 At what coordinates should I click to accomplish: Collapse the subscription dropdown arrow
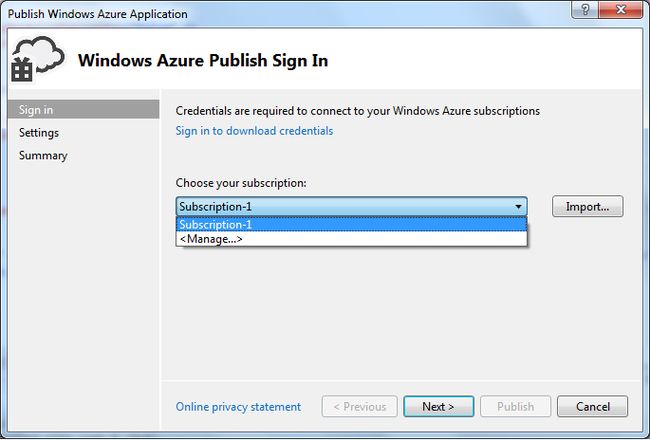(518, 206)
